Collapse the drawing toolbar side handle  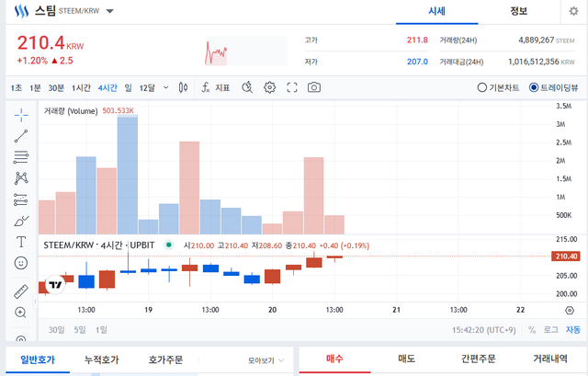pos(36,302)
